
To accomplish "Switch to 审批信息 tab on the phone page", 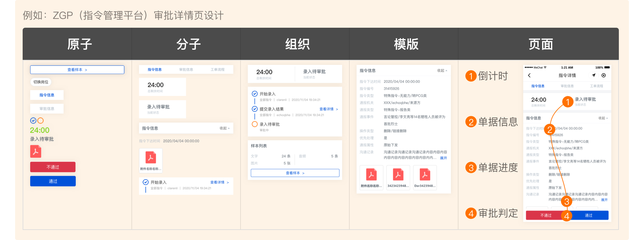I will (567, 86).
